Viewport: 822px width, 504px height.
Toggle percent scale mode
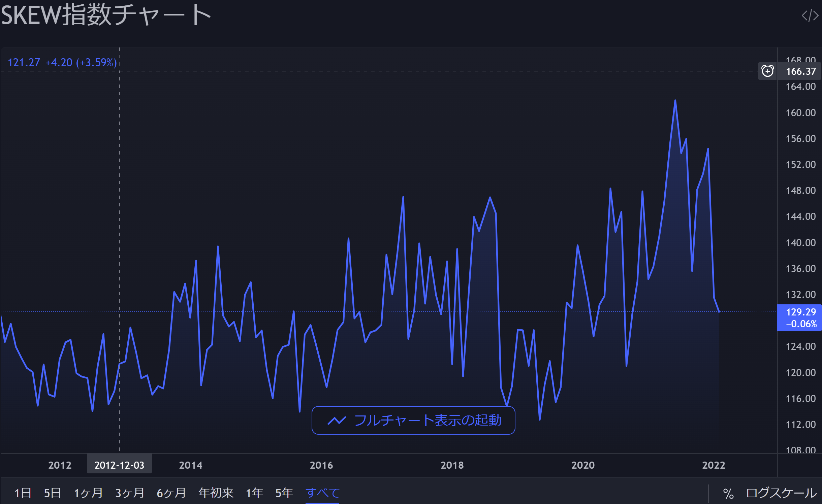(728, 494)
